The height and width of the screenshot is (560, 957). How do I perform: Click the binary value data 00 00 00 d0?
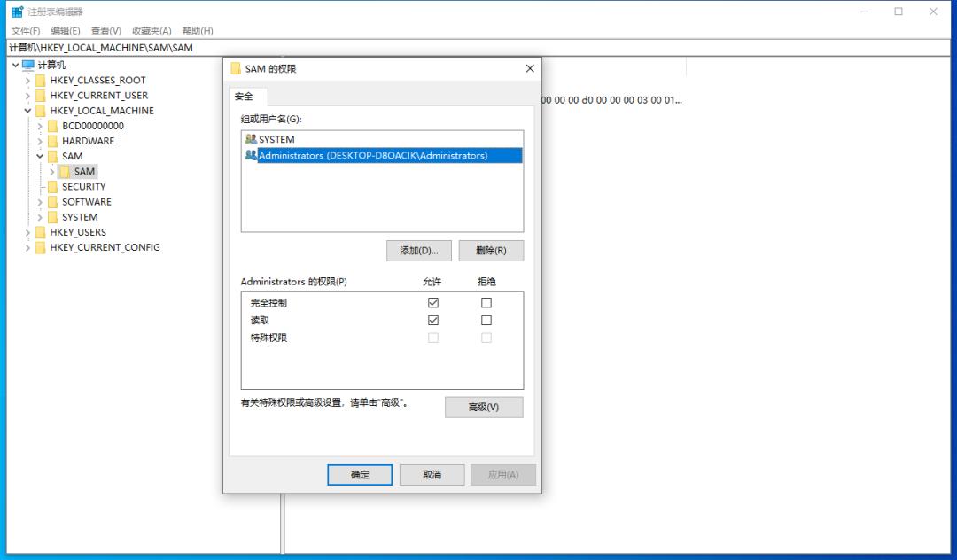(611, 100)
